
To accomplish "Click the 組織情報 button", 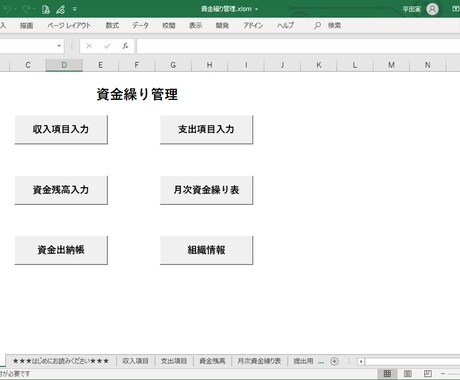I will click(x=206, y=250).
